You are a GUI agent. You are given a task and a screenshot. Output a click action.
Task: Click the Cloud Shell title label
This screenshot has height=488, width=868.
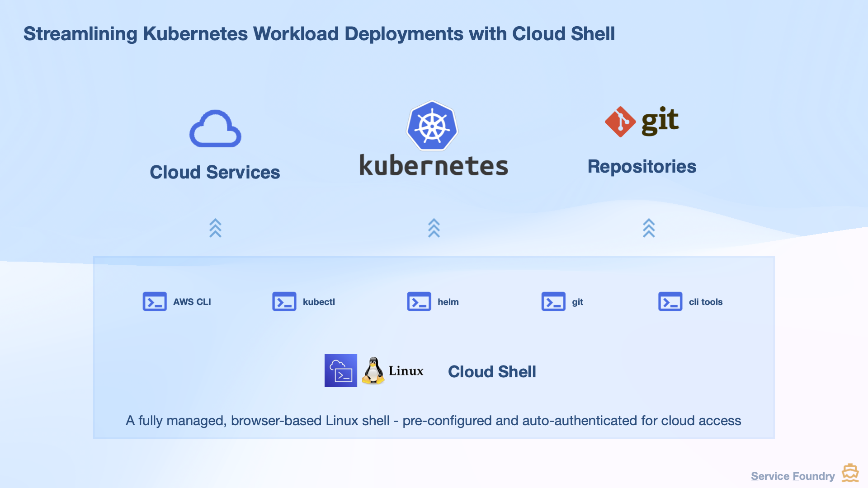tap(492, 371)
